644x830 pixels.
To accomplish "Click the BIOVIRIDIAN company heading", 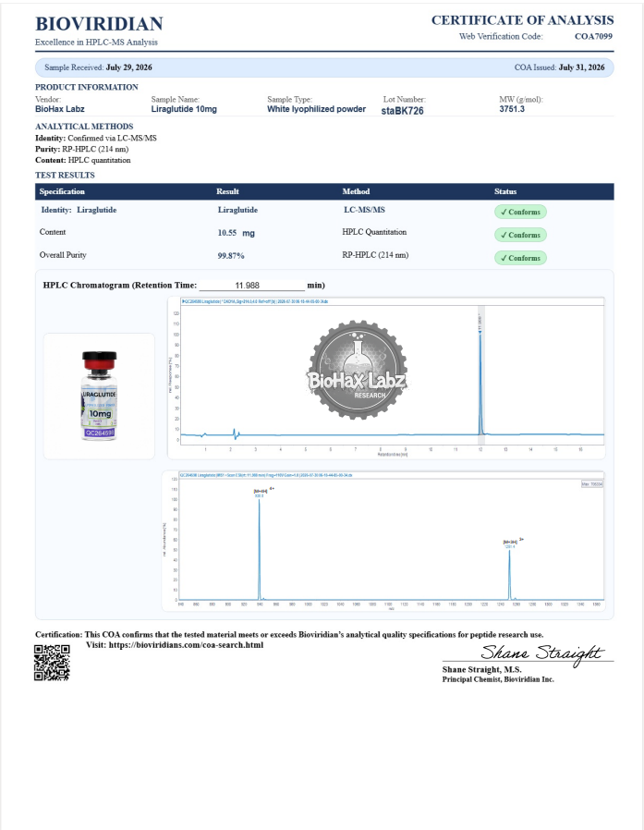I will pyautogui.click(x=99, y=24).
